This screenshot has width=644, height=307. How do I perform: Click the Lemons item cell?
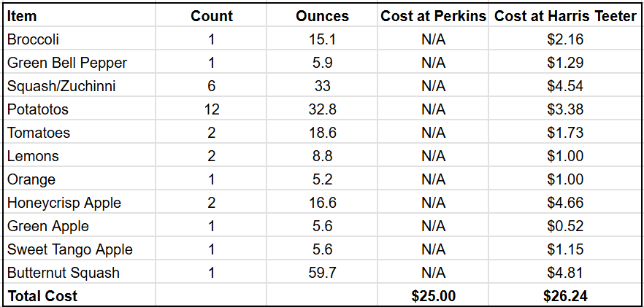tap(33, 156)
